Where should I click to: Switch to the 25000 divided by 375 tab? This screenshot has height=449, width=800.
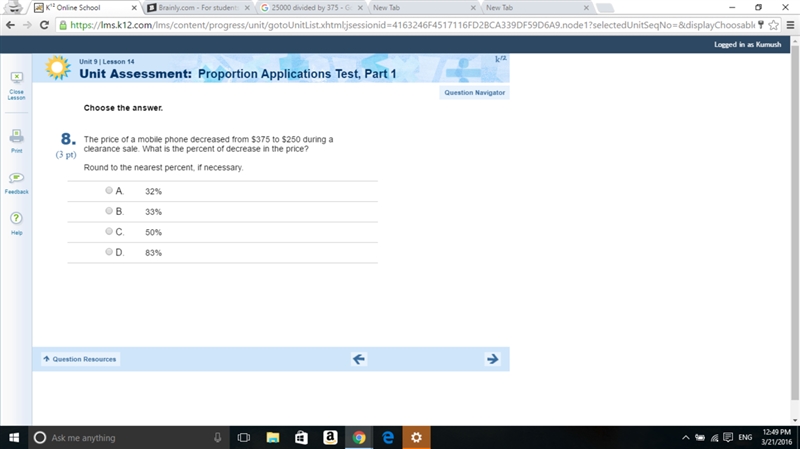point(311,8)
